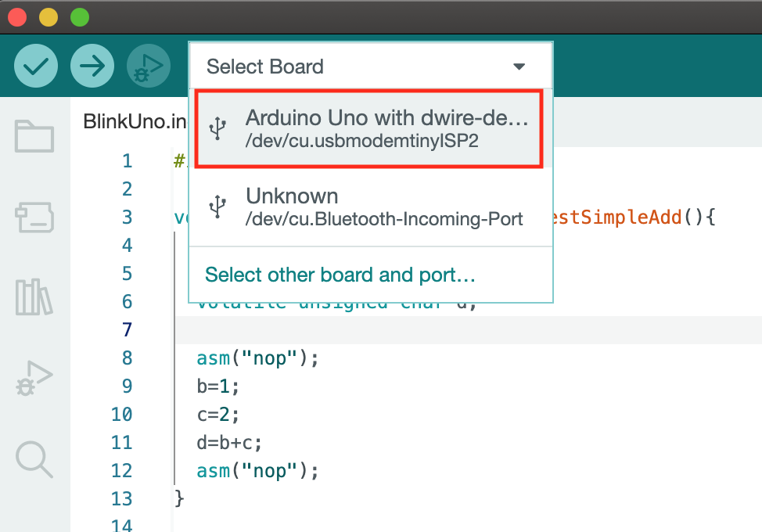Click line number 10 in gutter
Image resolution: width=762 pixels, height=532 pixels.
click(121, 415)
